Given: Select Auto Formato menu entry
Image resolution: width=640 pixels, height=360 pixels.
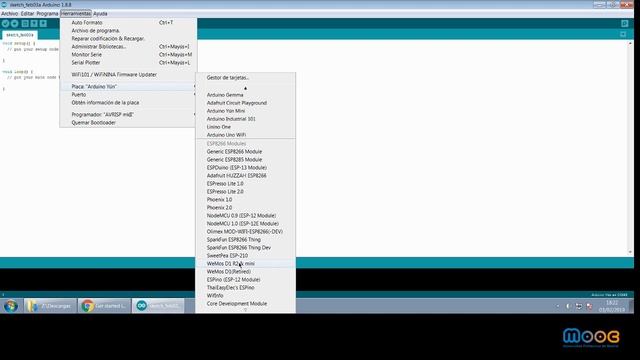Looking at the screenshot, I should 128,22.
